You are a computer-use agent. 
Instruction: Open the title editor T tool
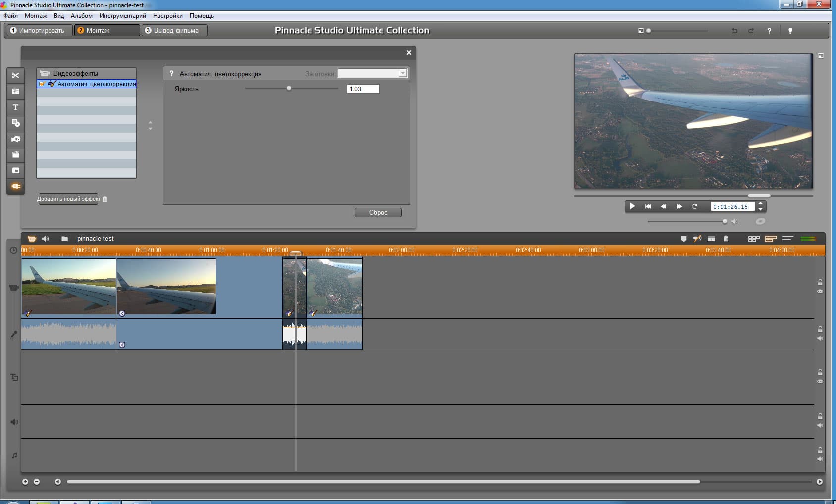15,107
